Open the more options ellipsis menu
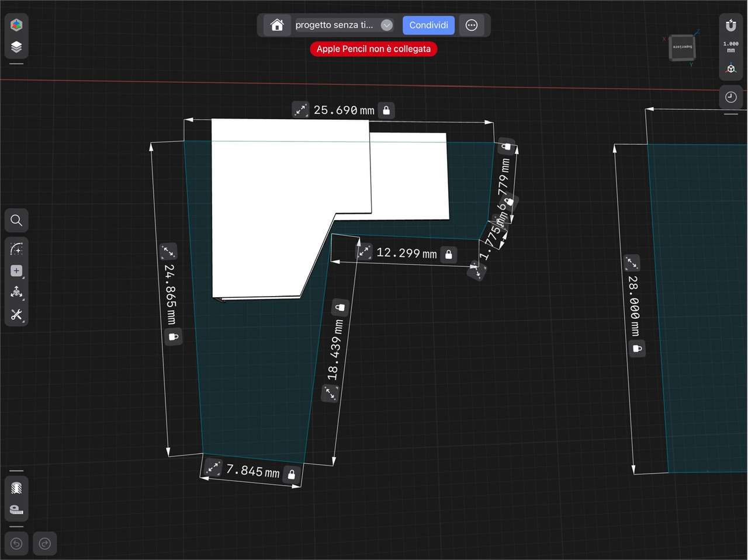The height and width of the screenshot is (560, 748). tap(472, 25)
